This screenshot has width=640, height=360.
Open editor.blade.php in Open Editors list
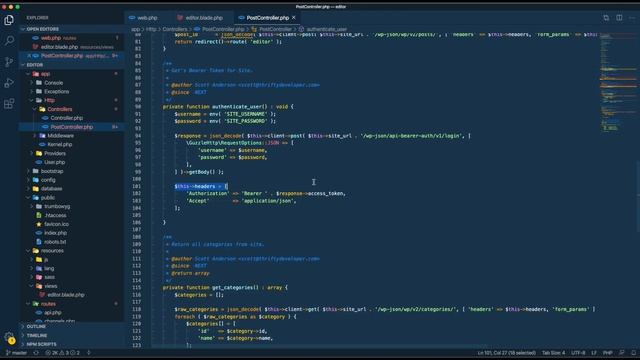59,47
